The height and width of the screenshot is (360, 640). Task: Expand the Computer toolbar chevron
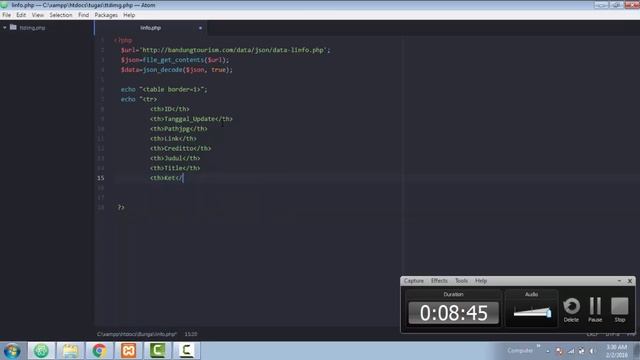pyautogui.click(x=538, y=347)
